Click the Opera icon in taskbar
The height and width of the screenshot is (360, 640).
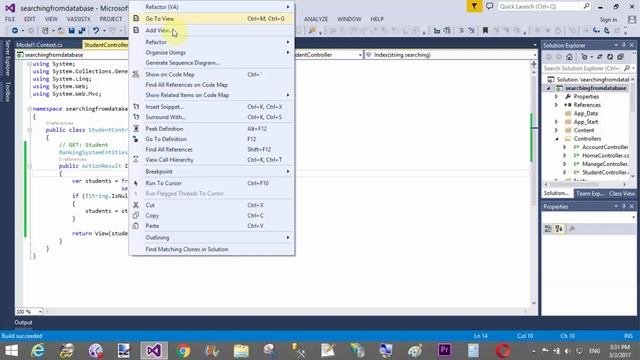point(502,351)
